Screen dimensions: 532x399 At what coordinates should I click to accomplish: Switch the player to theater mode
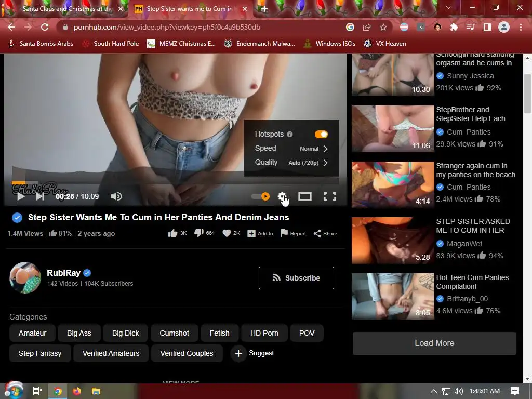304,196
